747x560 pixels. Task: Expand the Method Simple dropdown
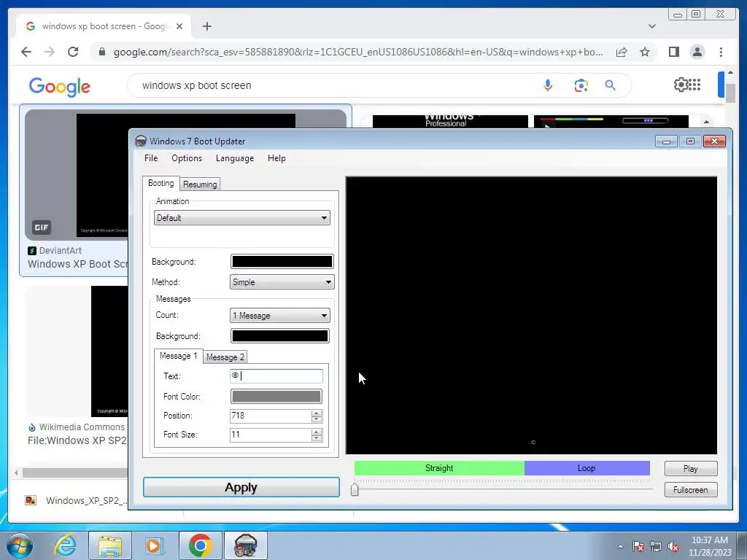click(x=282, y=282)
